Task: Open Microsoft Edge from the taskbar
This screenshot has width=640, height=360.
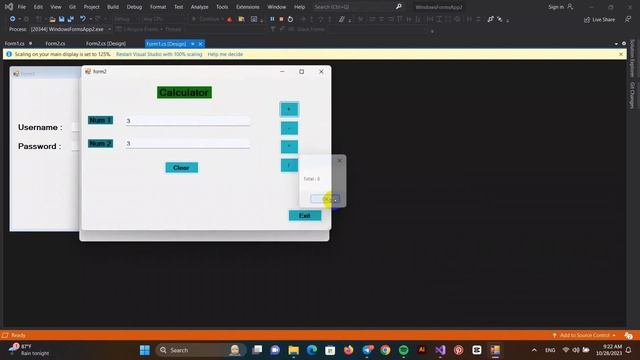Action: [312, 350]
